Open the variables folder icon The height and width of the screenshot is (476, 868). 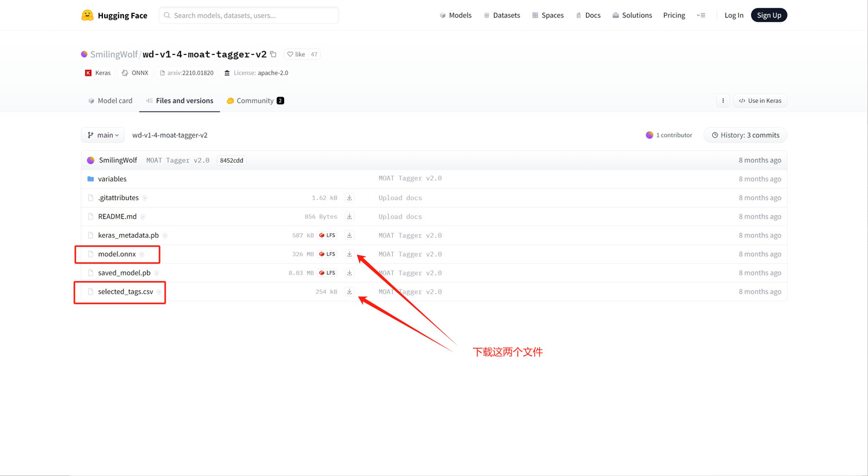coord(90,179)
